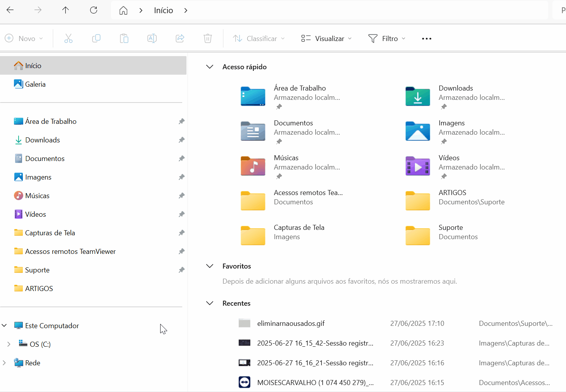Screen dimensions: 566x392
Task: Click the Cut scissors icon in toolbar
Action: click(68, 38)
